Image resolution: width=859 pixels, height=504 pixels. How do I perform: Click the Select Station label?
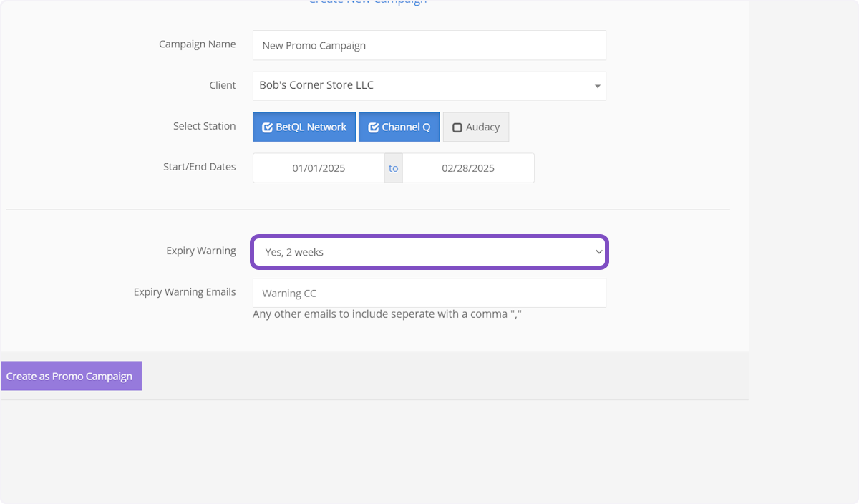[x=204, y=126]
